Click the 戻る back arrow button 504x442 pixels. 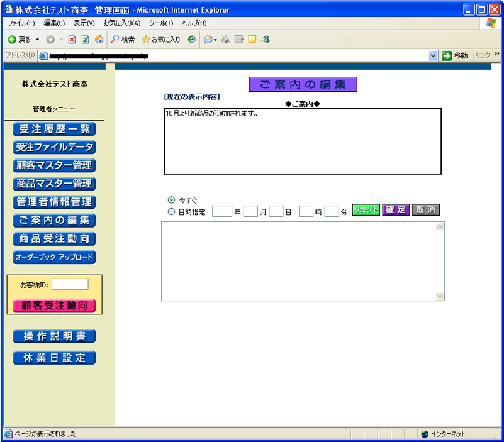pos(18,39)
